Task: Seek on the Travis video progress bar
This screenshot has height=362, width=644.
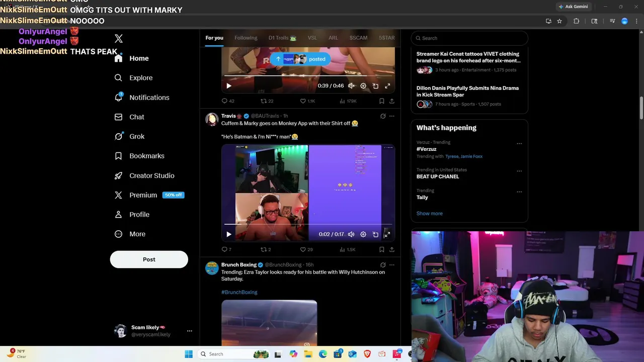Action: (x=308, y=225)
